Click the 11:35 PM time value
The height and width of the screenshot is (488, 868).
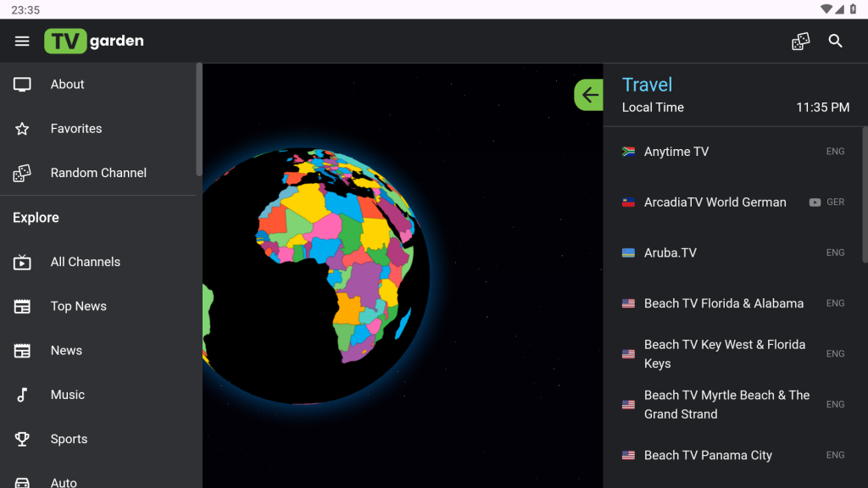pos(822,108)
